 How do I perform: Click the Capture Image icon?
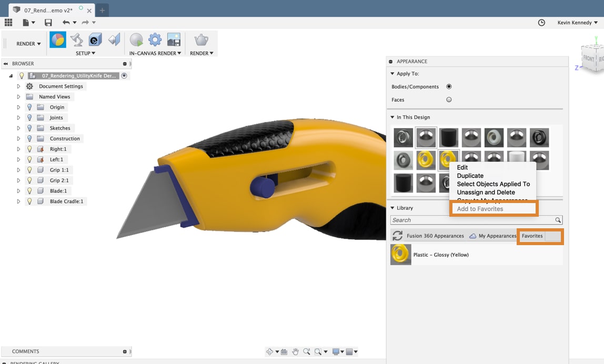(x=174, y=39)
